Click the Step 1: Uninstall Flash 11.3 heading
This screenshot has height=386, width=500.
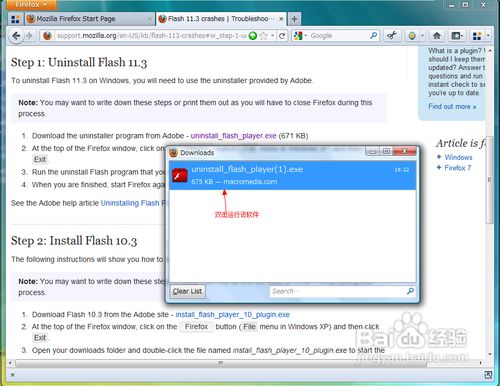pyautogui.click(x=79, y=62)
